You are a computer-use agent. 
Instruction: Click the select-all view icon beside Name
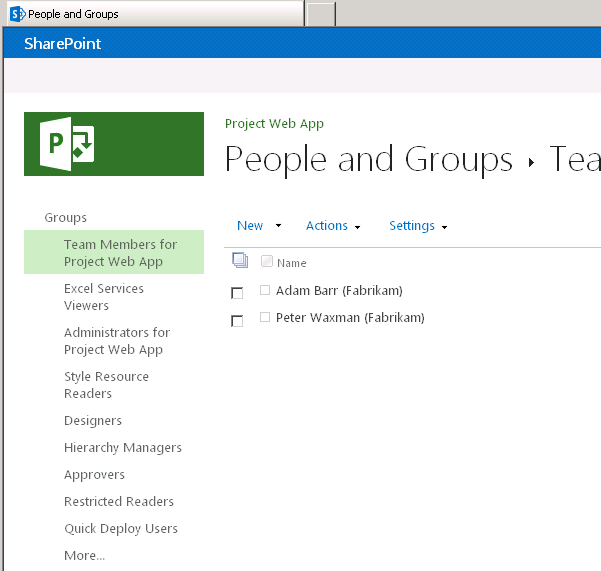click(240, 261)
